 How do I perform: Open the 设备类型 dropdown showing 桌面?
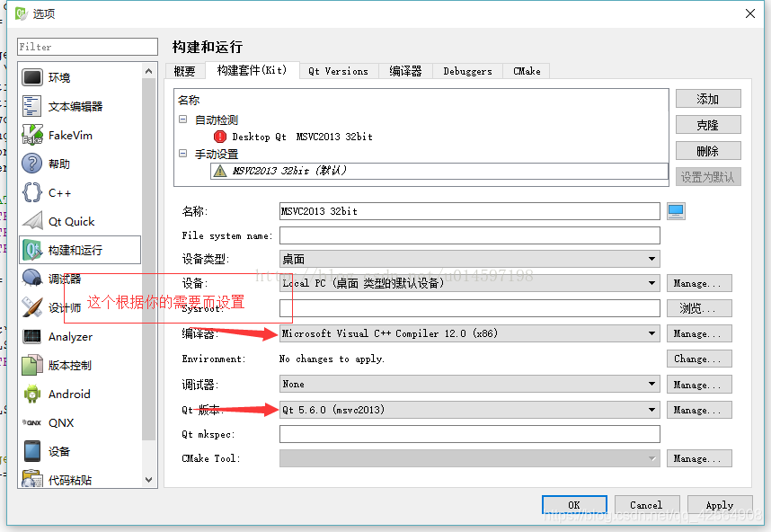[470, 259]
